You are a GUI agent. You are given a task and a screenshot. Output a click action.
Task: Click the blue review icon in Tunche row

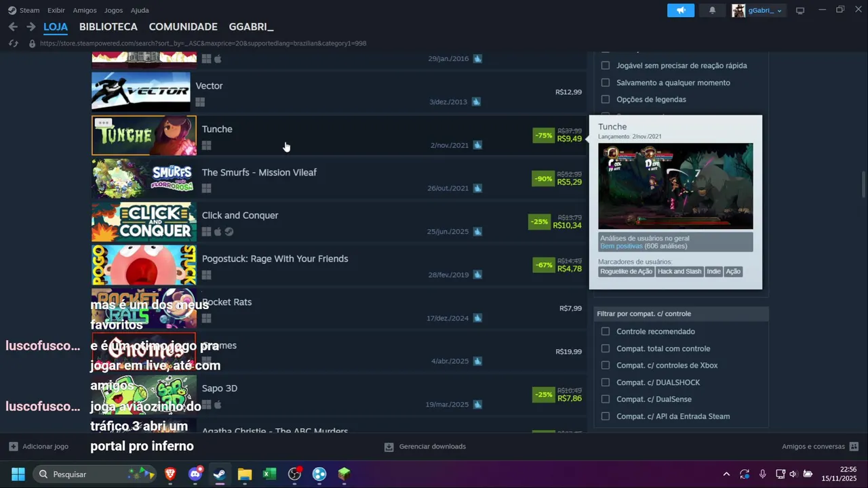477,145
